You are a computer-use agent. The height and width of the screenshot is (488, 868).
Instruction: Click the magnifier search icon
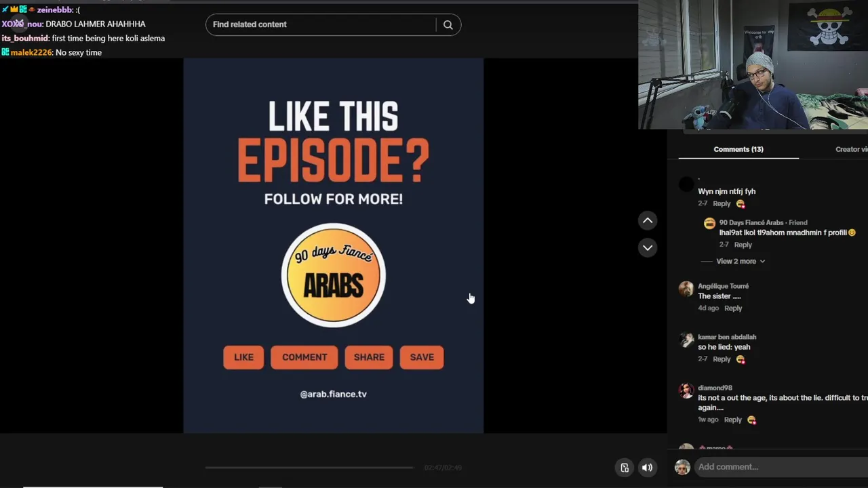coord(448,24)
